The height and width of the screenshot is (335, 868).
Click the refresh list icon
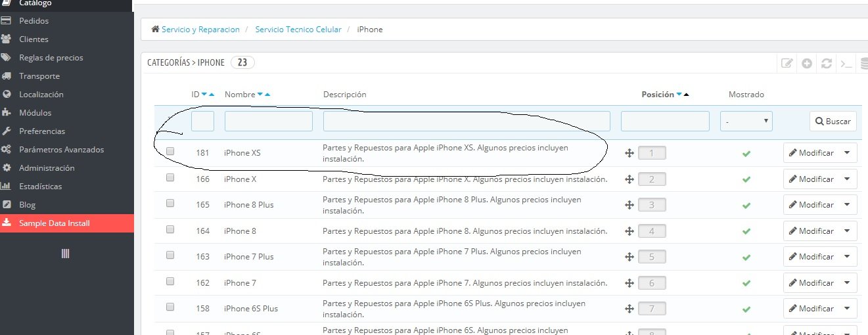[x=827, y=64]
